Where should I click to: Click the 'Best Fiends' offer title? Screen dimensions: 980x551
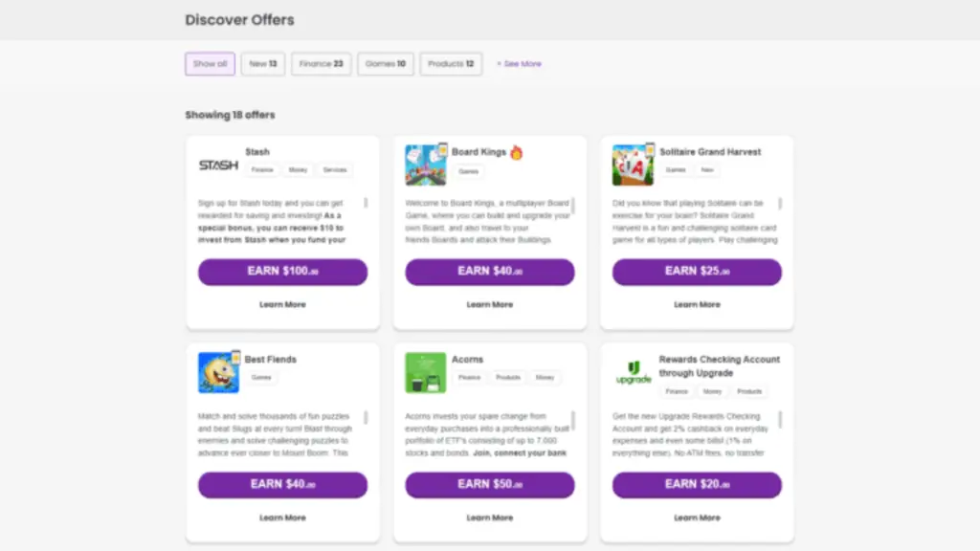pyautogui.click(x=271, y=360)
